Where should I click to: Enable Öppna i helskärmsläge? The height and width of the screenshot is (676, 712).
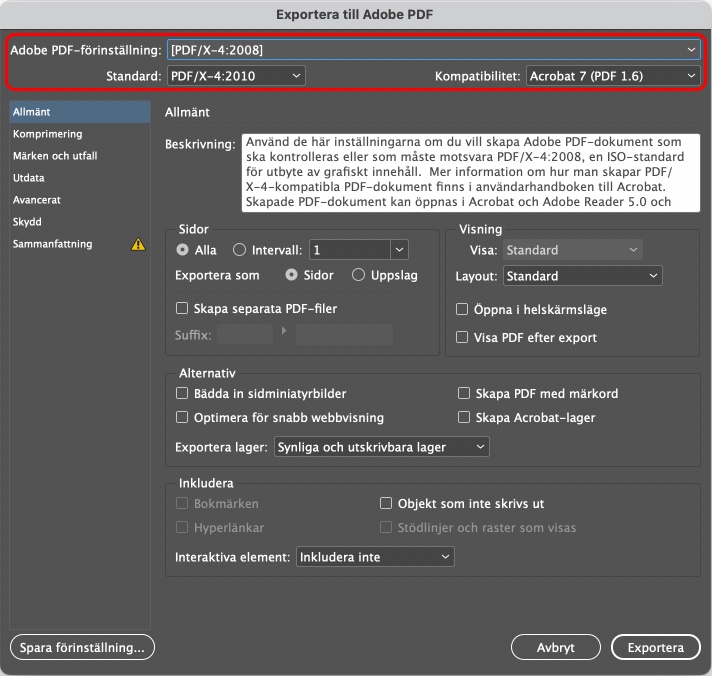coord(462,310)
